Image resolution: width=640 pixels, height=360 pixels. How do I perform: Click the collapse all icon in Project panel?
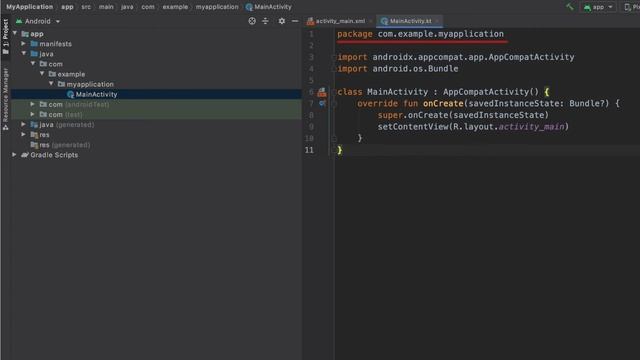point(265,21)
